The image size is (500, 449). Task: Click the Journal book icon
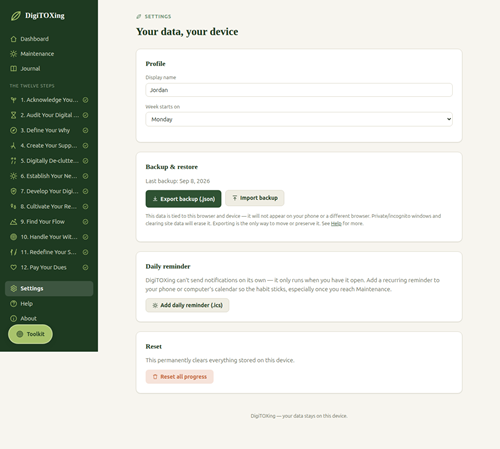click(x=13, y=69)
